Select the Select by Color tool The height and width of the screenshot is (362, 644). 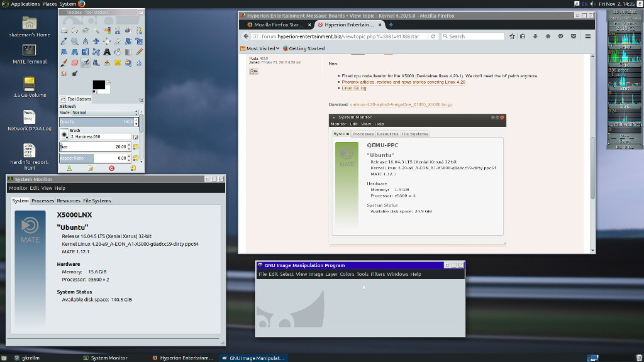[107, 30]
